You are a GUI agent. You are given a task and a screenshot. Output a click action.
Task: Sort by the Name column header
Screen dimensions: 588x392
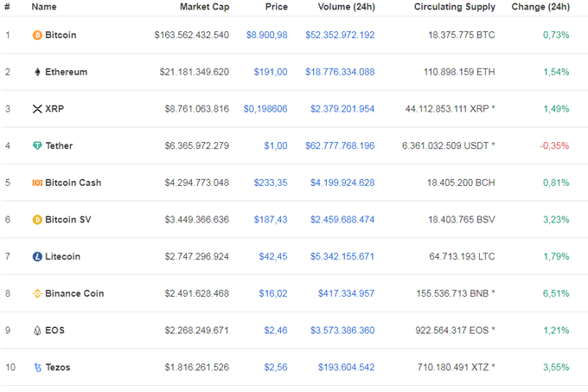pos(44,7)
